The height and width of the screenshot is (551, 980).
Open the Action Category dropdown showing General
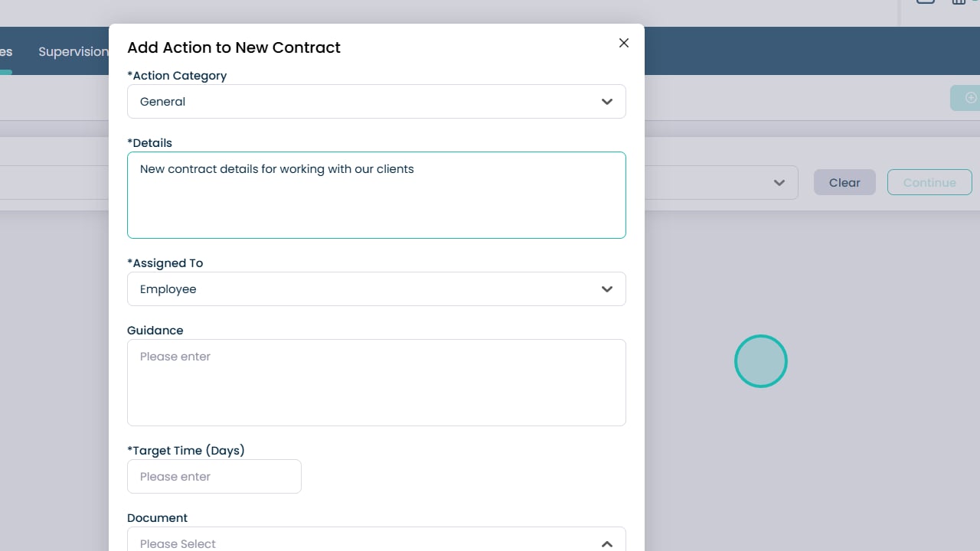tap(375, 102)
